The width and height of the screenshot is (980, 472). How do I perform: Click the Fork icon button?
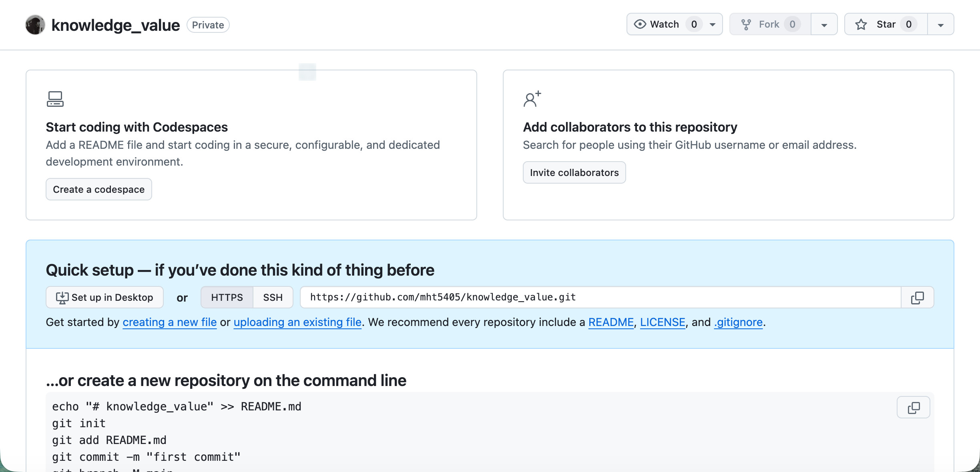[x=746, y=25]
